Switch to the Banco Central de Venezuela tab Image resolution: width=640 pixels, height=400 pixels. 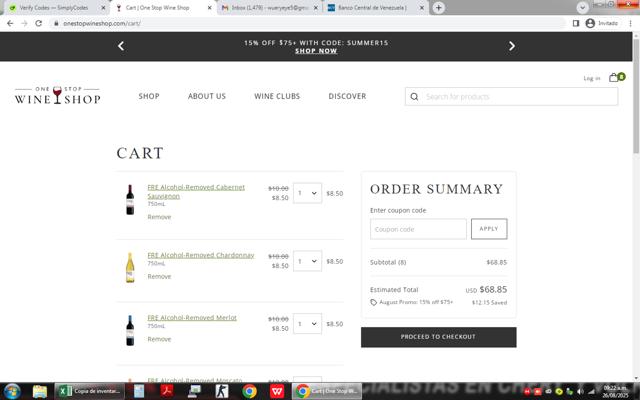[x=371, y=7]
